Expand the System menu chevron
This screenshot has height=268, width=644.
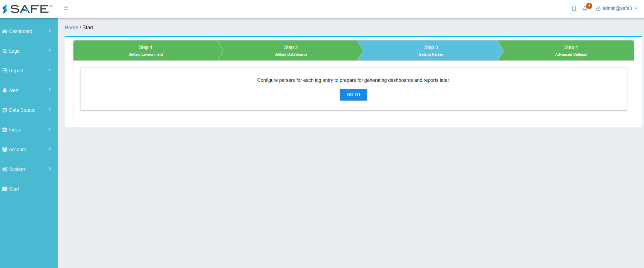coord(50,169)
